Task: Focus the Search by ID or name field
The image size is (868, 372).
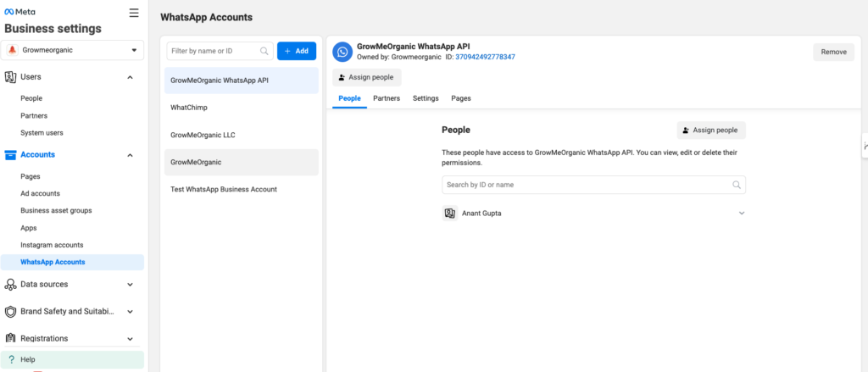Action: pos(593,185)
